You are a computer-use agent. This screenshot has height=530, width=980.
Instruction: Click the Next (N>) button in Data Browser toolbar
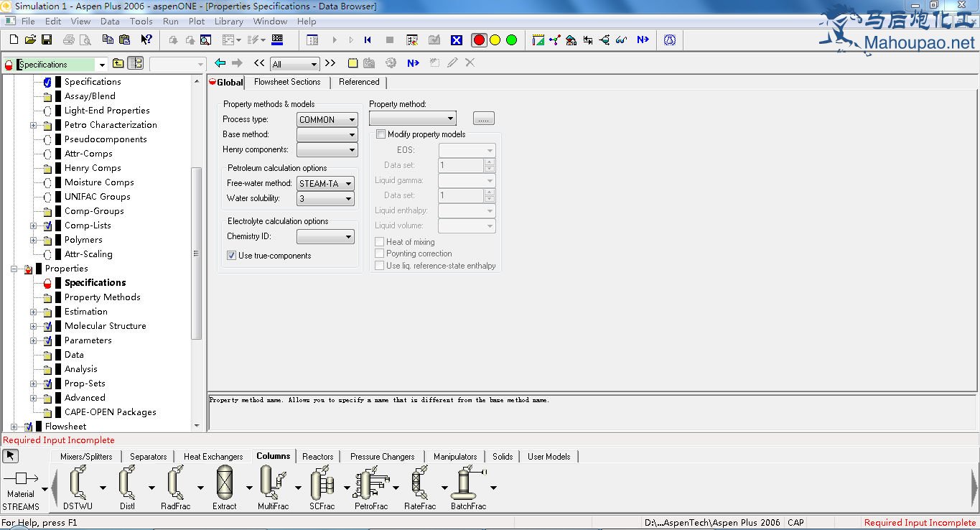coord(413,63)
